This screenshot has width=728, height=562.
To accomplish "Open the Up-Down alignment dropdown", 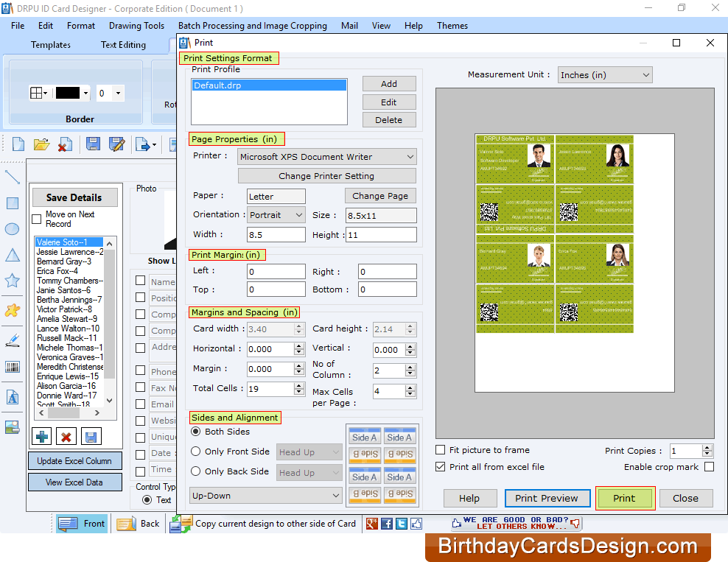I will coord(266,496).
